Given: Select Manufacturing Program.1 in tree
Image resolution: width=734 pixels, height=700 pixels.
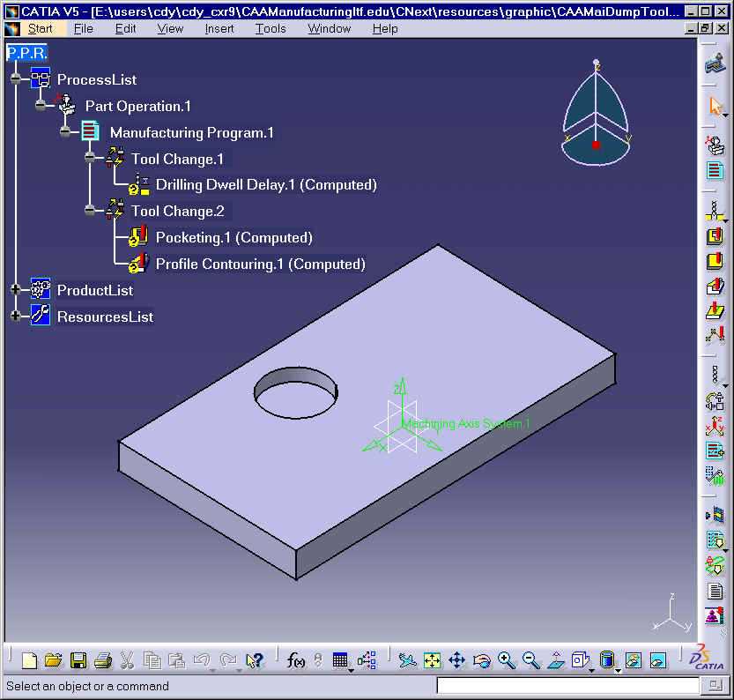Looking at the screenshot, I should click(x=191, y=132).
